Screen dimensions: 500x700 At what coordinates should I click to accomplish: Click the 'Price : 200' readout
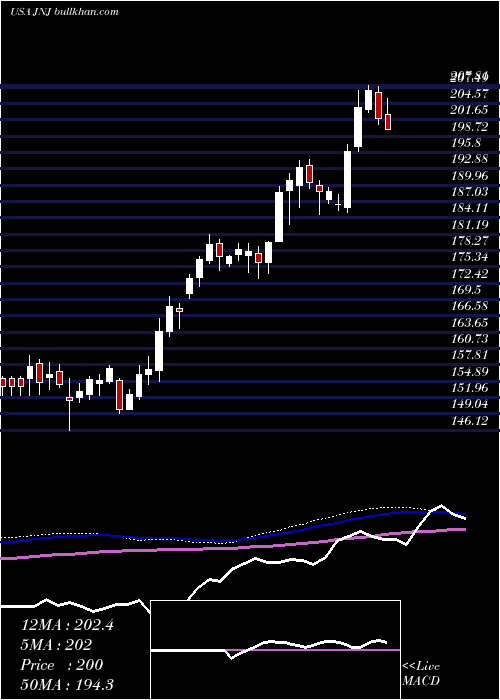pos(62,665)
